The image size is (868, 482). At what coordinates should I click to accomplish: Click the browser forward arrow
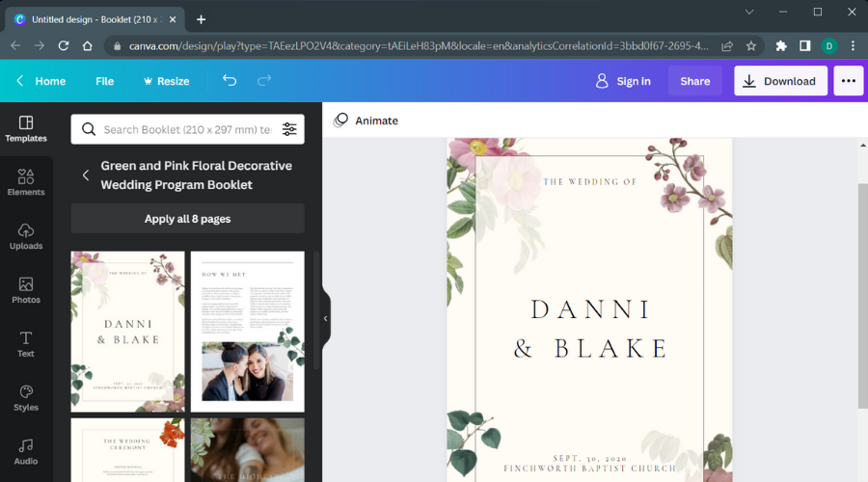(40, 46)
